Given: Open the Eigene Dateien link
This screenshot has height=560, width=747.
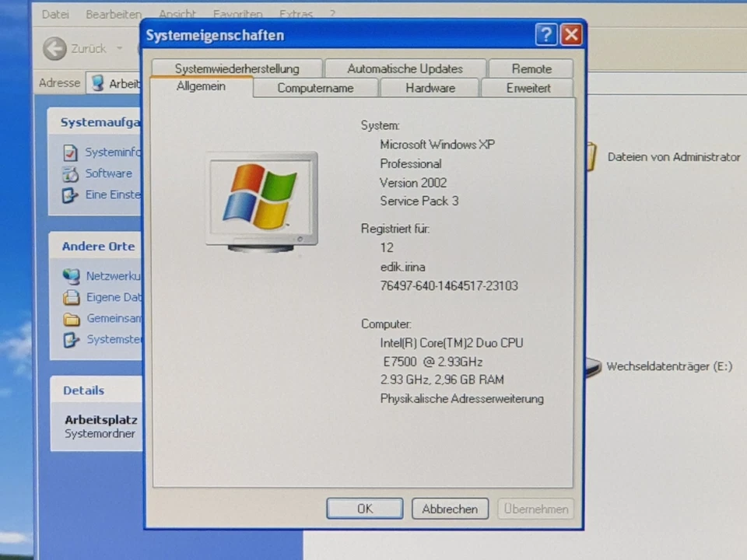Looking at the screenshot, I should click(114, 297).
